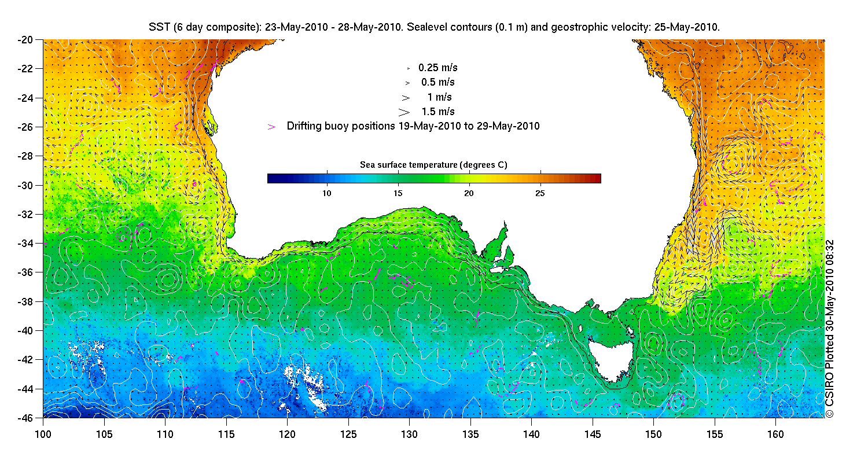Click the longitude axis label 125
This screenshot has width=868, height=457.
(348, 433)
